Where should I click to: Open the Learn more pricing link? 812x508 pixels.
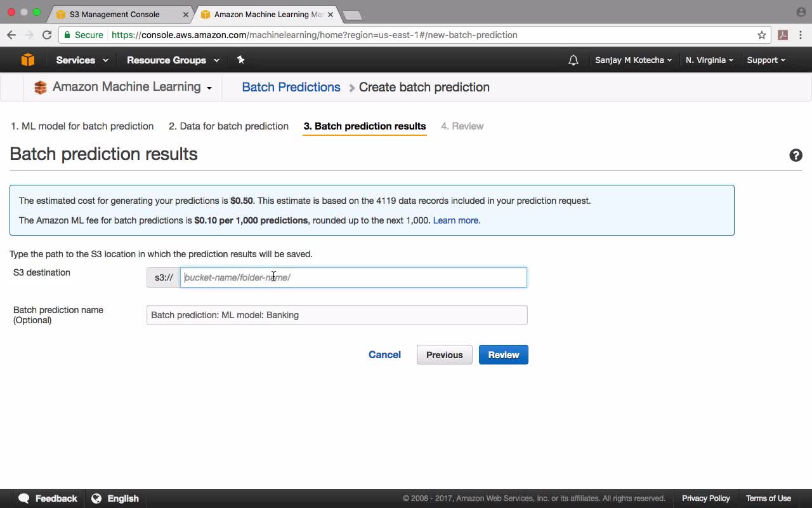point(455,220)
